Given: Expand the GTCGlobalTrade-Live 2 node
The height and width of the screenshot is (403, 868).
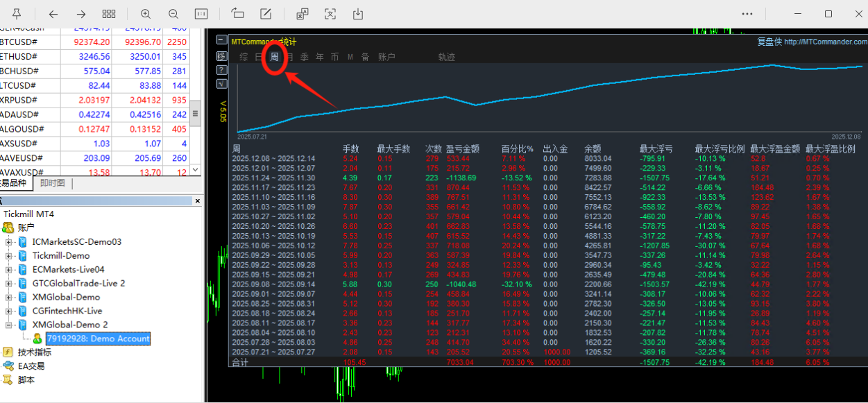Looking at the screenshot, I should [x=9, y=284].
